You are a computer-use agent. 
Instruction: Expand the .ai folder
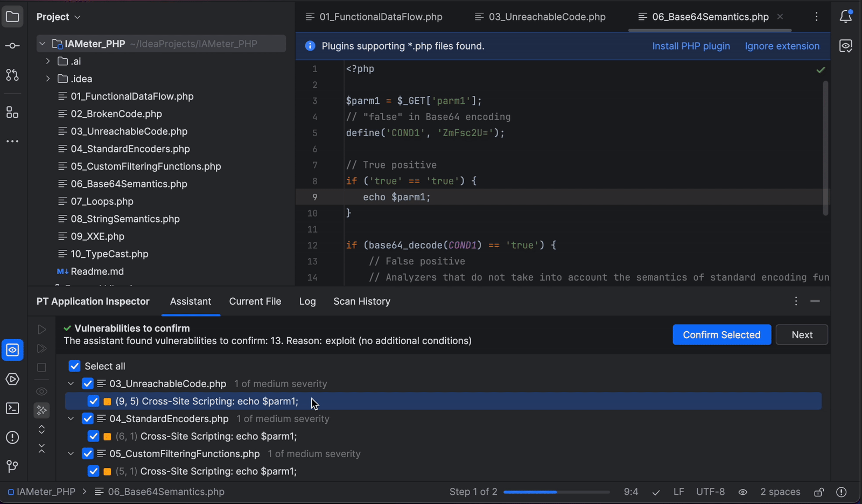(x=47, y=61)
